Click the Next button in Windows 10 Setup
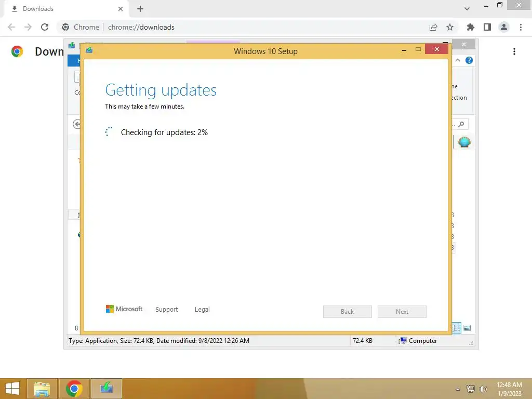The width and height of the screenshot is (532, 399). pyautogui.click(x=402, y=312)
